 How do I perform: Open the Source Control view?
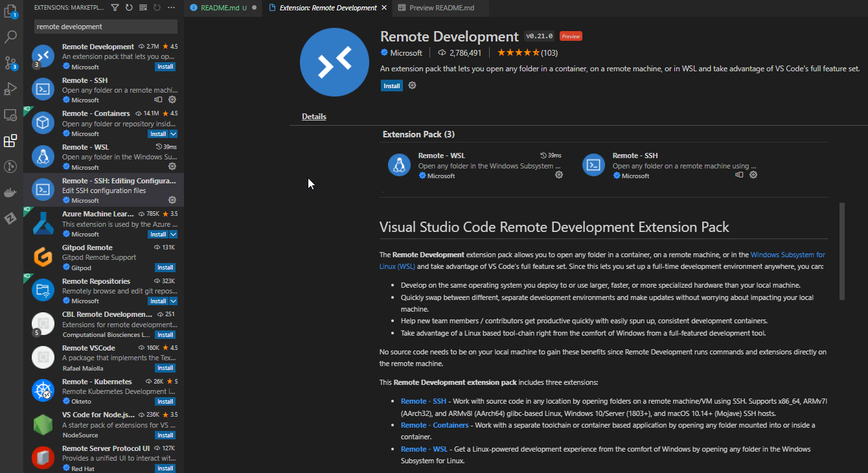[10, 63]
